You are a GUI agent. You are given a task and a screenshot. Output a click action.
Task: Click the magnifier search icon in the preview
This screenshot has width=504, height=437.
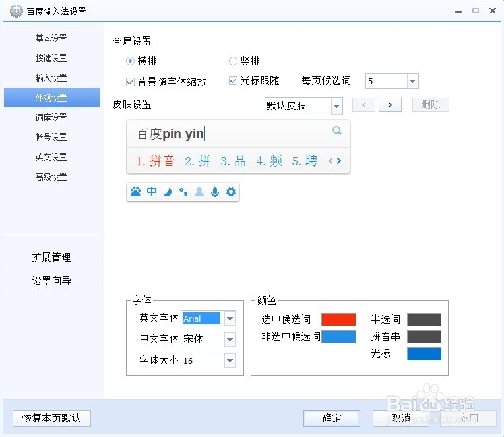pyautogui.click(x=337, y=131)
